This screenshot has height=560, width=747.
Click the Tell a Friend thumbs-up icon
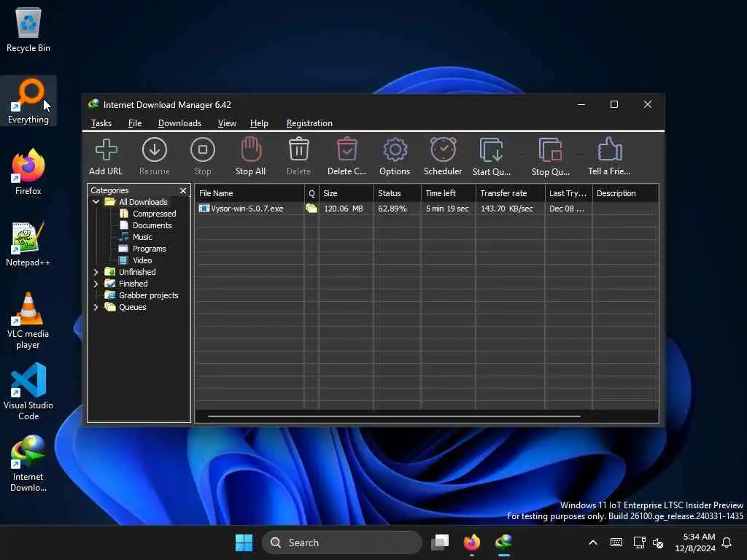(x=609, y=149)
